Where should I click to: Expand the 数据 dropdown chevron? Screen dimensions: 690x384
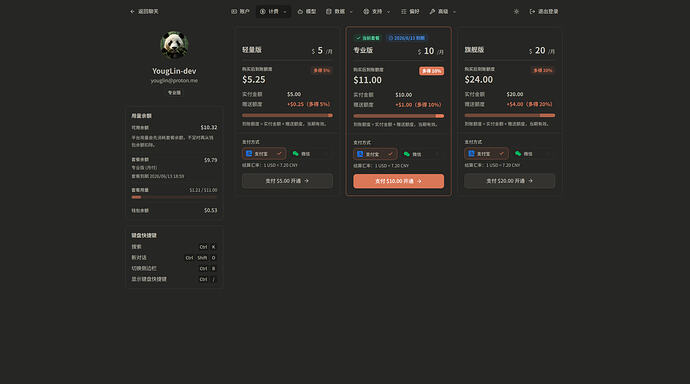click(351, 12)
